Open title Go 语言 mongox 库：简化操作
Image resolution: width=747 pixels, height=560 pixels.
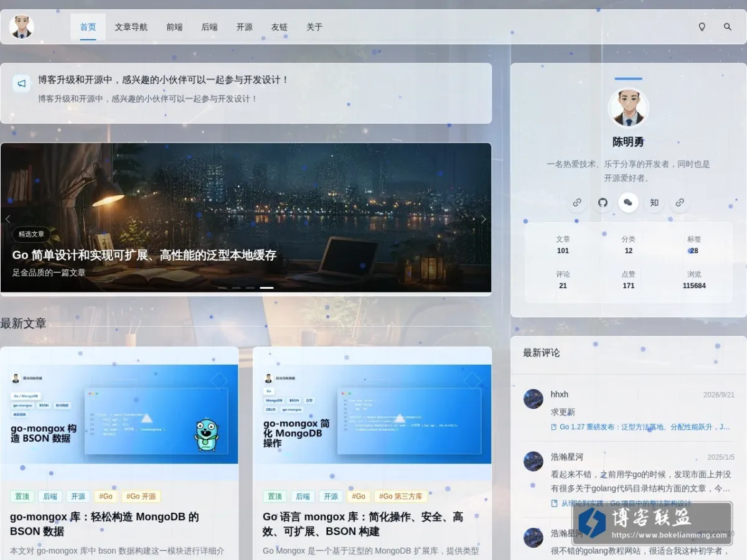click(363, 524)
